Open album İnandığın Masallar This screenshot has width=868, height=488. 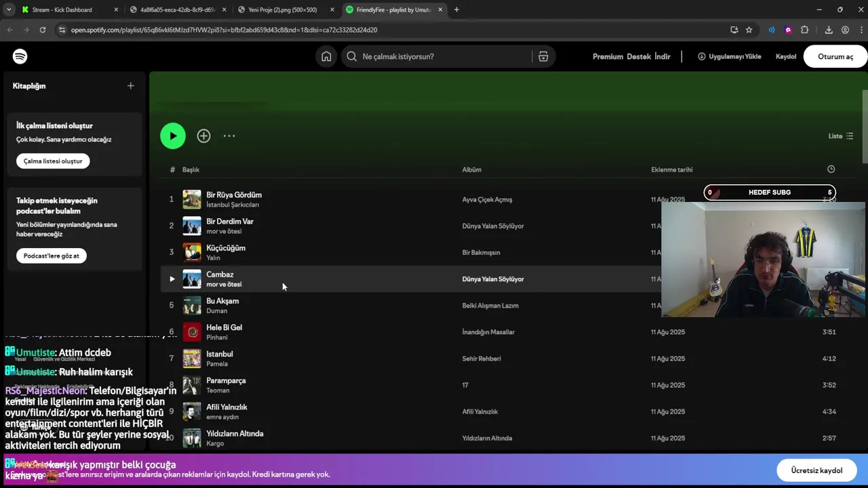coord(488,331)
